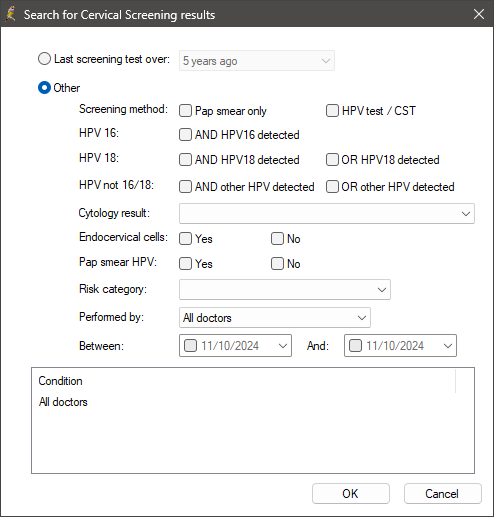Select the 'Last screening test over' radio button
The height and width of the screenshot is (517, 494).
point(44,59)
